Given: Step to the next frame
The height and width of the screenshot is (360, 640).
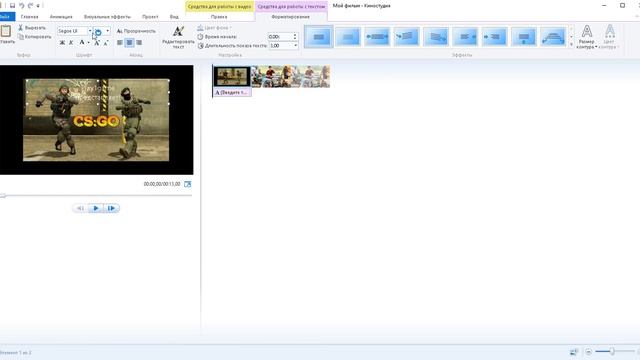Looking at the screenshot, I should 111,208.
